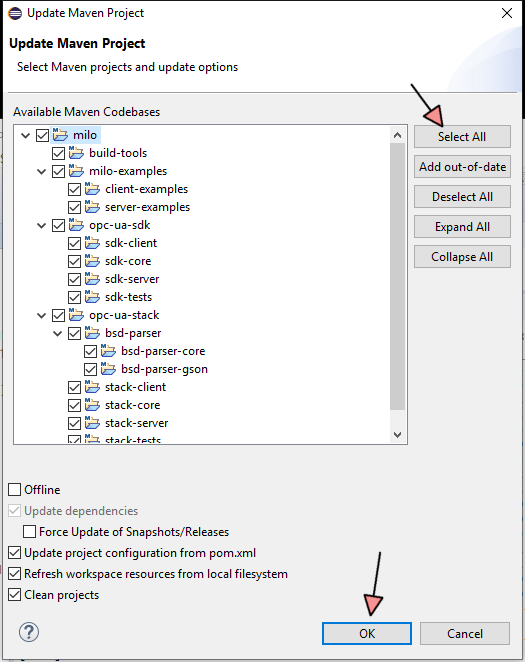This screenshot has height=662, width=525.
Task: Click the sdk-client folder icon
Action: [92, 243]
